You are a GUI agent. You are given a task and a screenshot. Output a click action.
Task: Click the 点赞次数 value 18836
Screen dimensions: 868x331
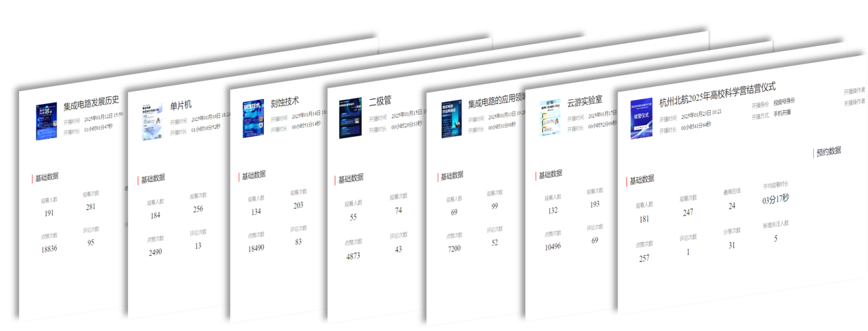pos(48,248)
